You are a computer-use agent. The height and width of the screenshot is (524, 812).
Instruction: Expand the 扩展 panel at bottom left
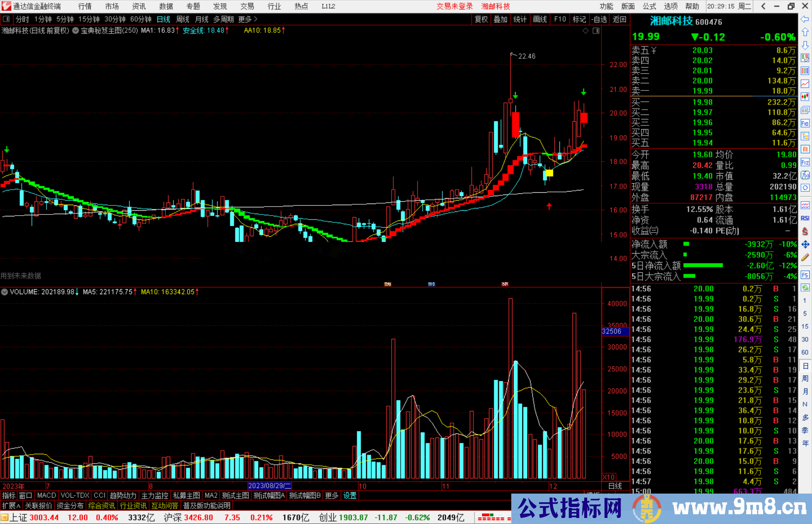11,506
